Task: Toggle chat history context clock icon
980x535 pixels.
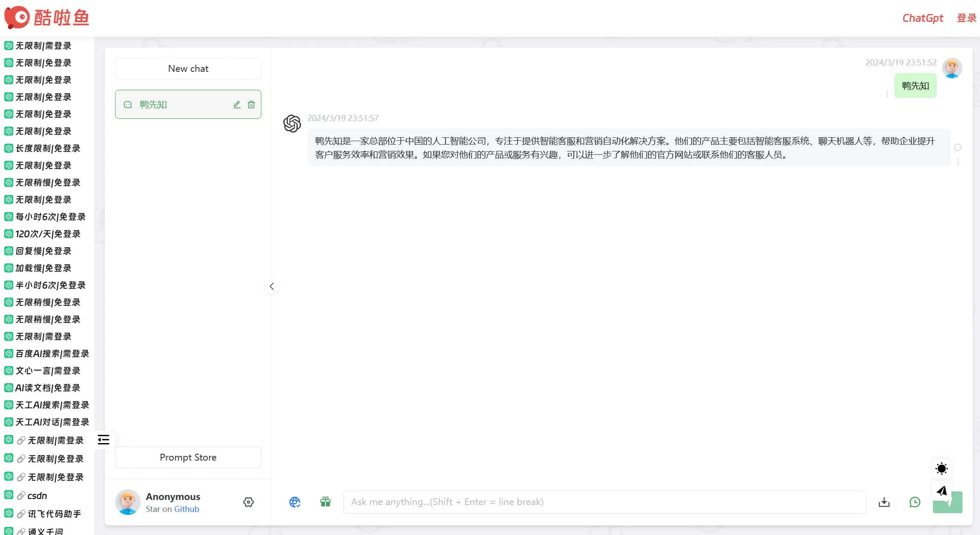Action: click(915, 502)
